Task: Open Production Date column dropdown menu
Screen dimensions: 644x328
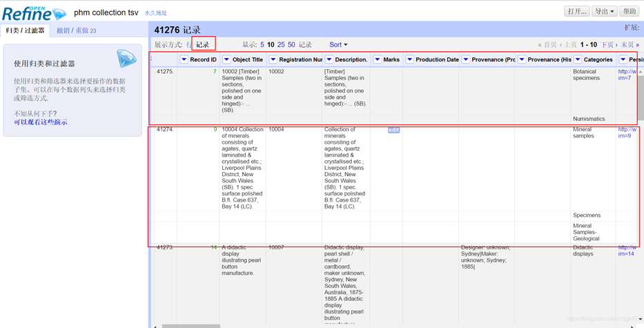Action: 409,59
